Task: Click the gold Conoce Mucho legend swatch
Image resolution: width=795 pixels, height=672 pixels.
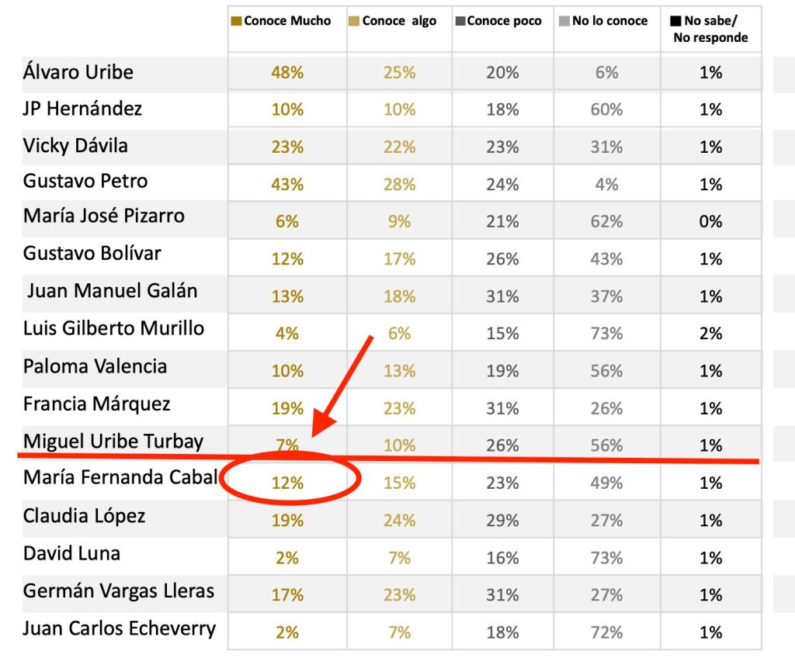Action: pos(236,21)
